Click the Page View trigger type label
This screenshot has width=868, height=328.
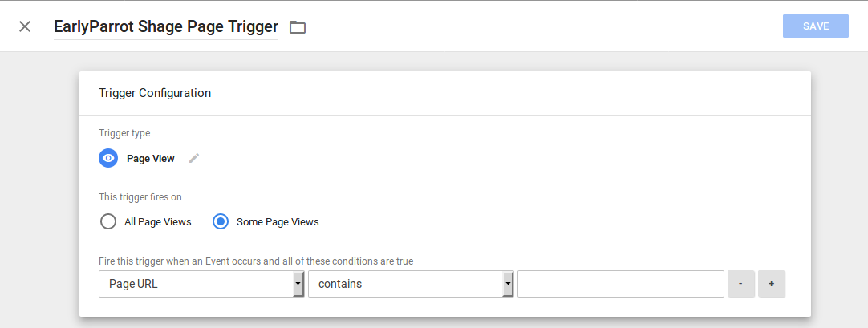coord(151,159)
